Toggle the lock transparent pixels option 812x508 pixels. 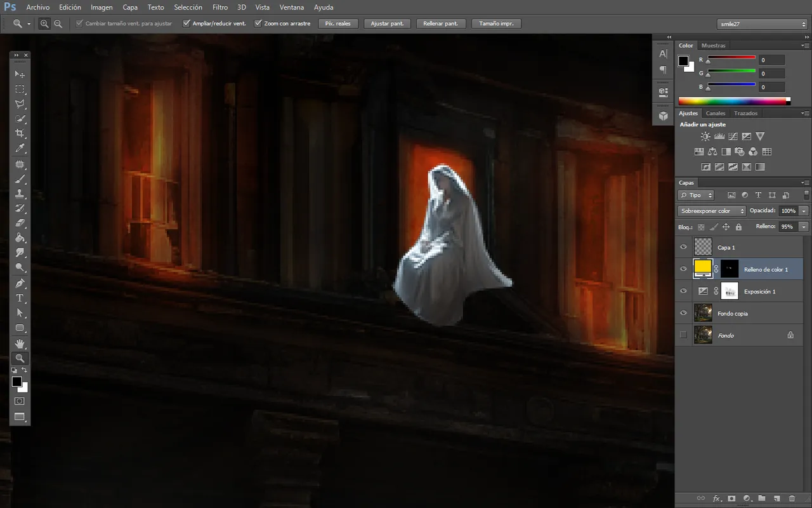coord(701,227)
